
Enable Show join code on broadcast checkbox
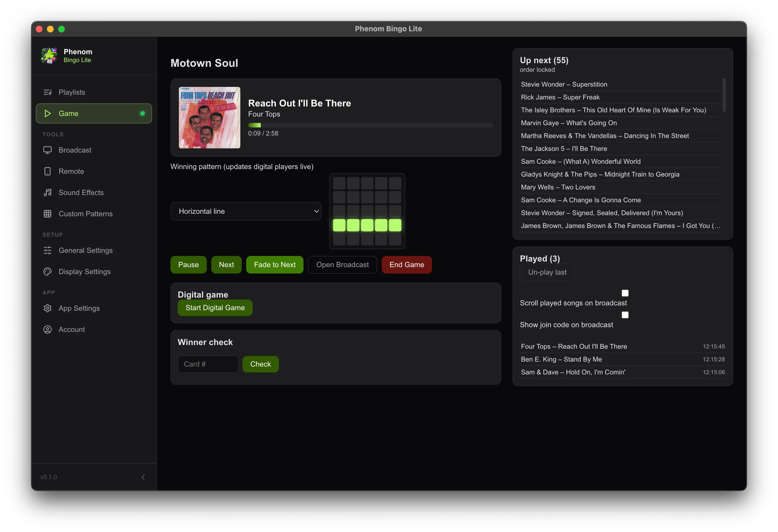click(x=625, y=315)
